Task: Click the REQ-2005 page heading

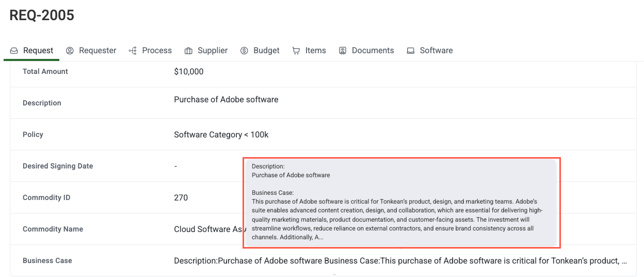Action: click(42, 16)
